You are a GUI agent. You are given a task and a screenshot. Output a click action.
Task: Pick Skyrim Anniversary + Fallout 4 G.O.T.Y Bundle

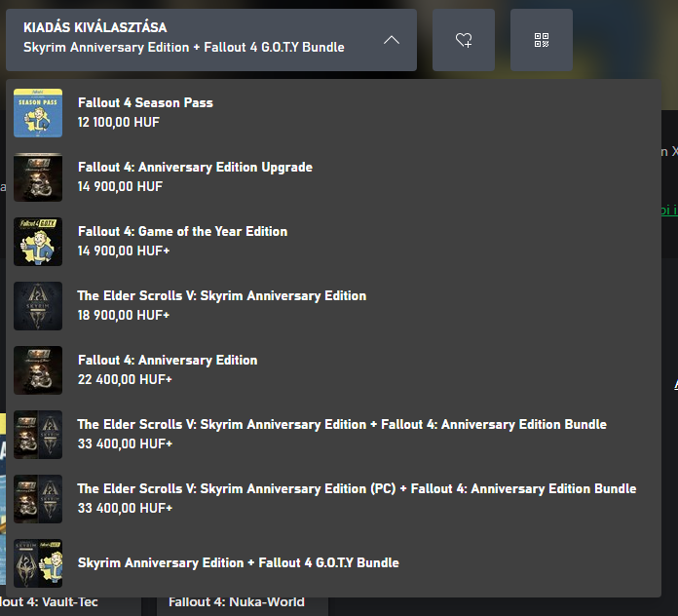238,562
